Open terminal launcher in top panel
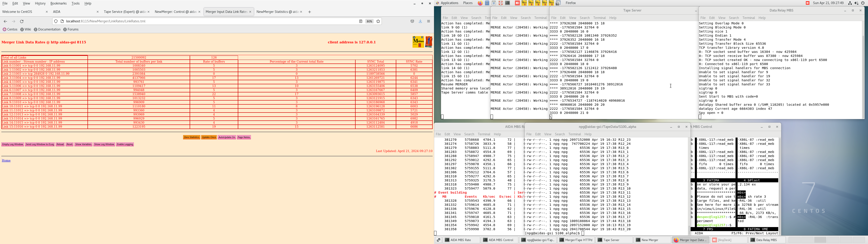 [x=507, y=3]
